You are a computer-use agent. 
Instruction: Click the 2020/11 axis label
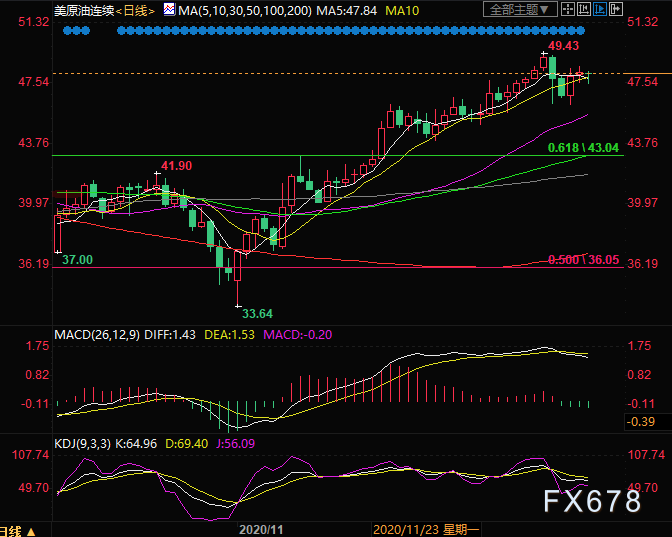[x=264, y=528]
